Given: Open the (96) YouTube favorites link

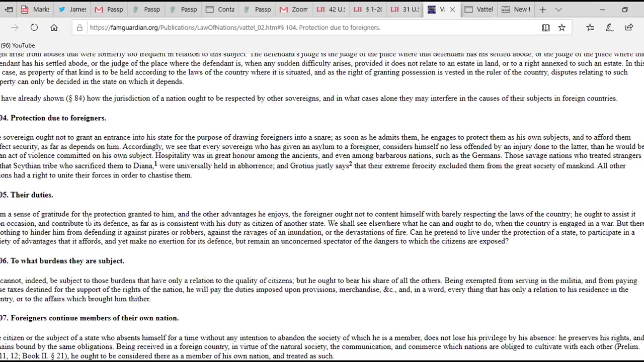Looking at the screenshot, I should click(x=18, y=45).
